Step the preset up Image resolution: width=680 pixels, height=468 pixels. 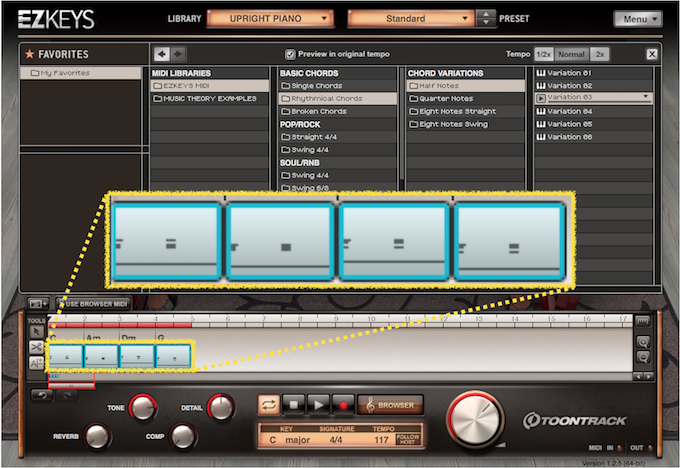(486, 14)
